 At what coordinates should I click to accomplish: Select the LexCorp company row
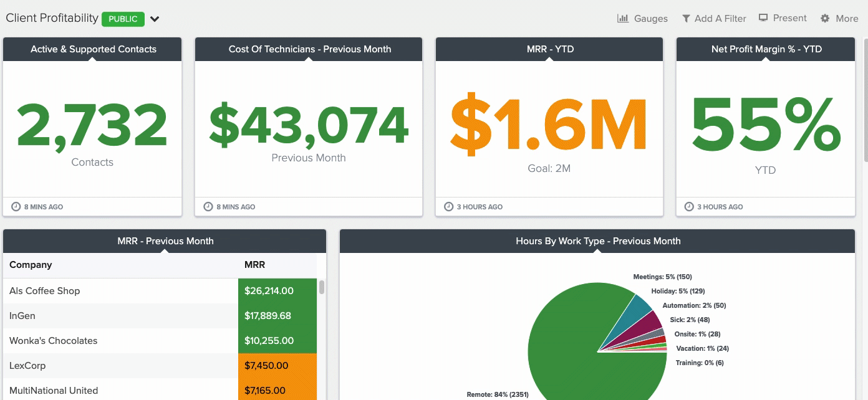coord(160,366)
